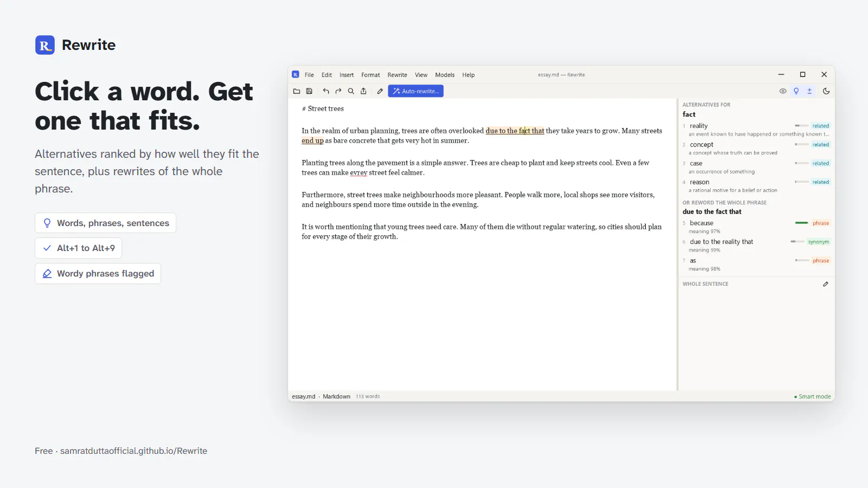
Task: Click 'essay.md' in the status bar
Action: (x=303, y=396)
